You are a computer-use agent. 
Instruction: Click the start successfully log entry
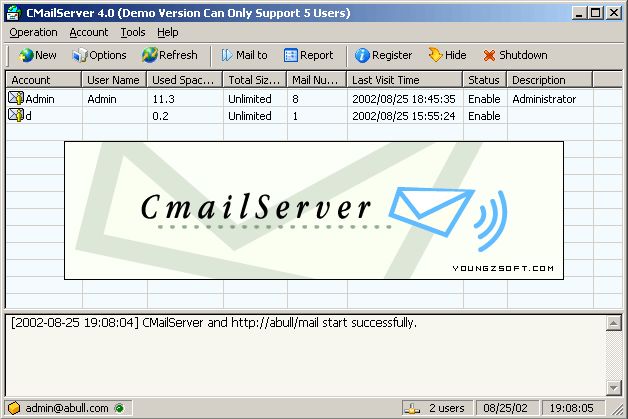(x=214, y=322)
